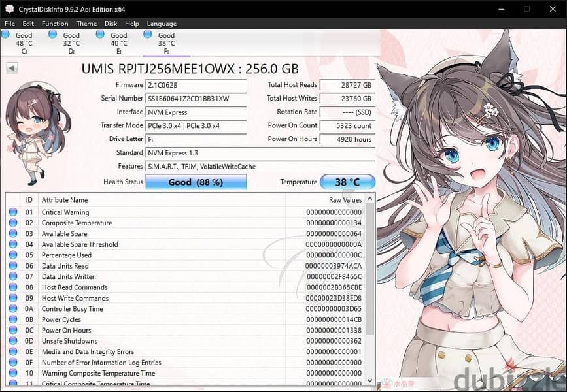Click the attribute list vertical scrollbar thumb
The image size is (567, 392).
tap(370, 268)
